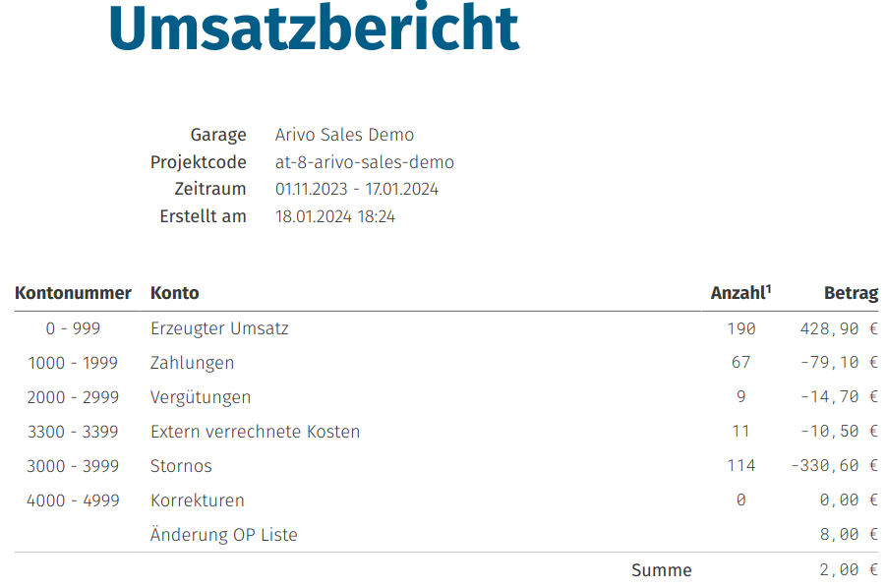The width and height of the screenshot is (886, 588).
Task: Click the Konto column header
Action: (x=175, y=293)
